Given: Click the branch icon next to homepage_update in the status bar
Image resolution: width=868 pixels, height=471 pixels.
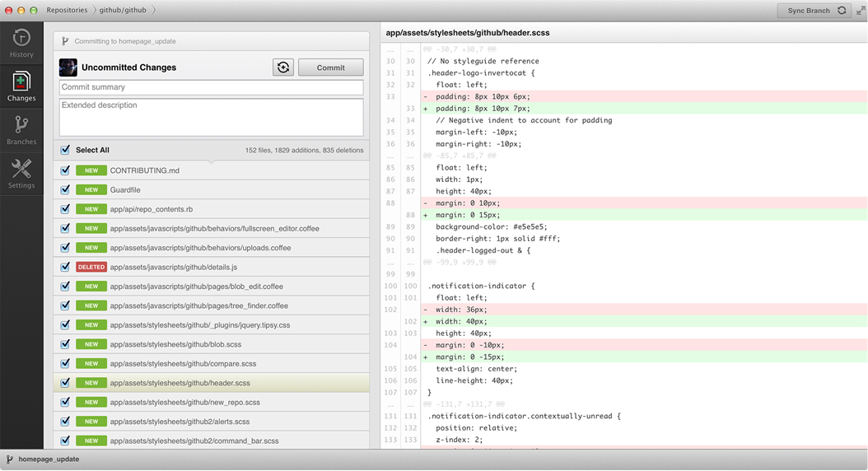Looking at the screenshot, I should click(x=10, y=459).
